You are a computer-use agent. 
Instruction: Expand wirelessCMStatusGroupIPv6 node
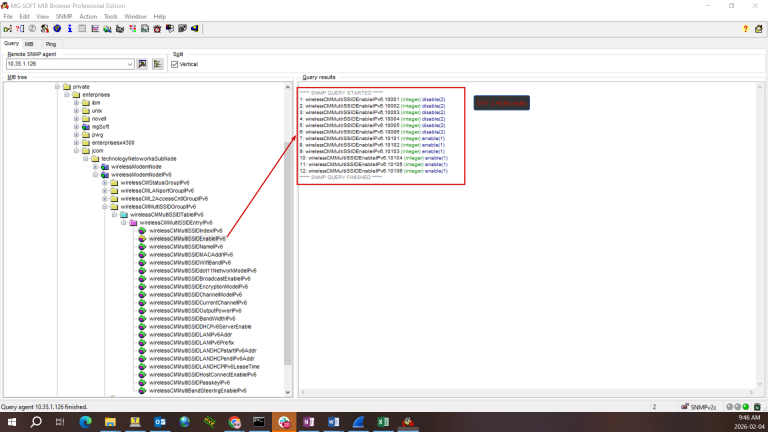click(x=105, y=183)
